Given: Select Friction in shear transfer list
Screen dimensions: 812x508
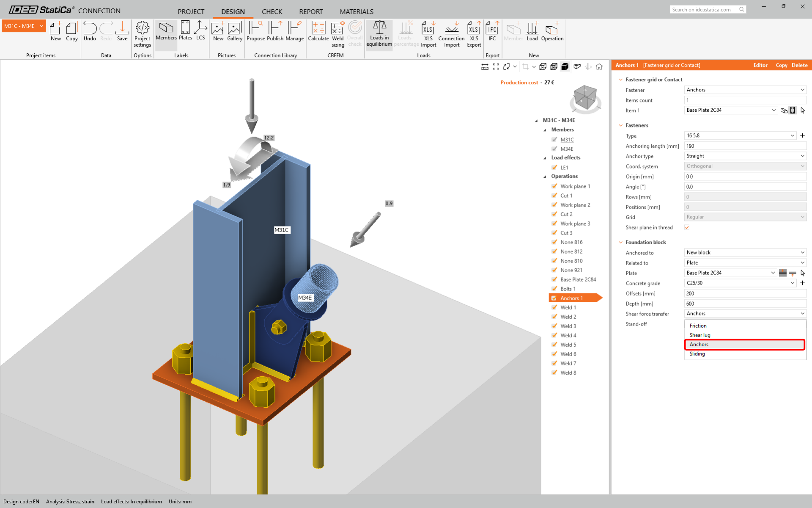Looking at the screenshot, I should coord(698,326).
